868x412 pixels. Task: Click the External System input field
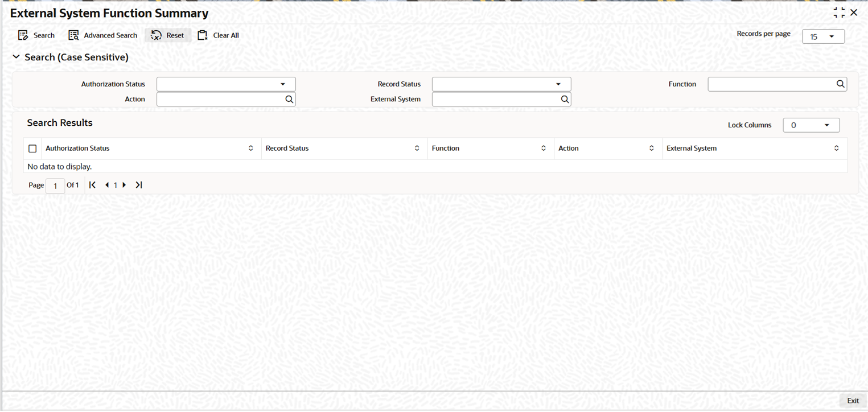pyautogui.click(x=496, y=99)
